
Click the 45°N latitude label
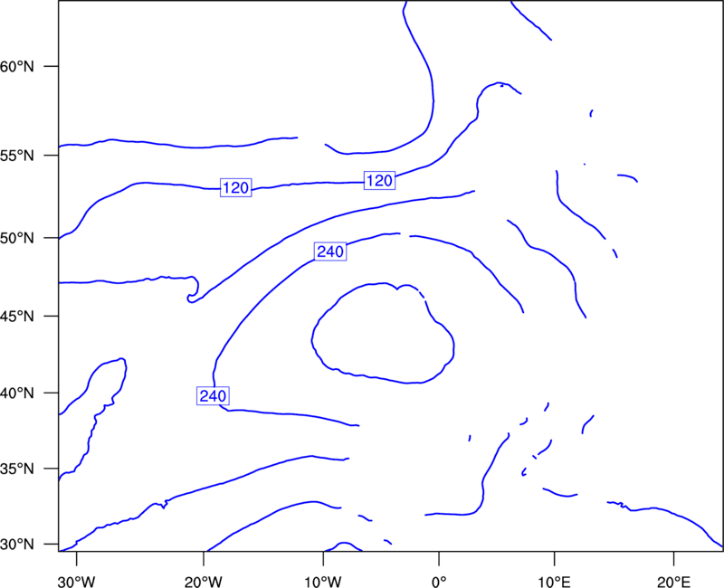coord(17,316)
